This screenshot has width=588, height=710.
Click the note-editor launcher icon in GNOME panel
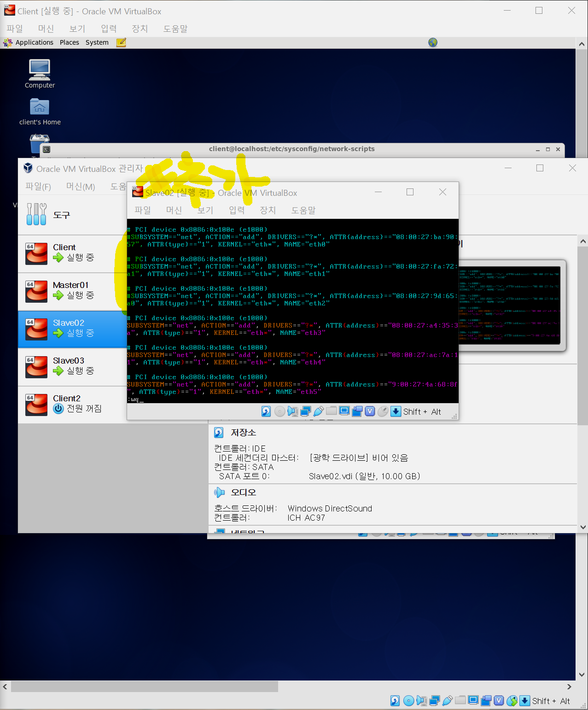pos(121,42)
